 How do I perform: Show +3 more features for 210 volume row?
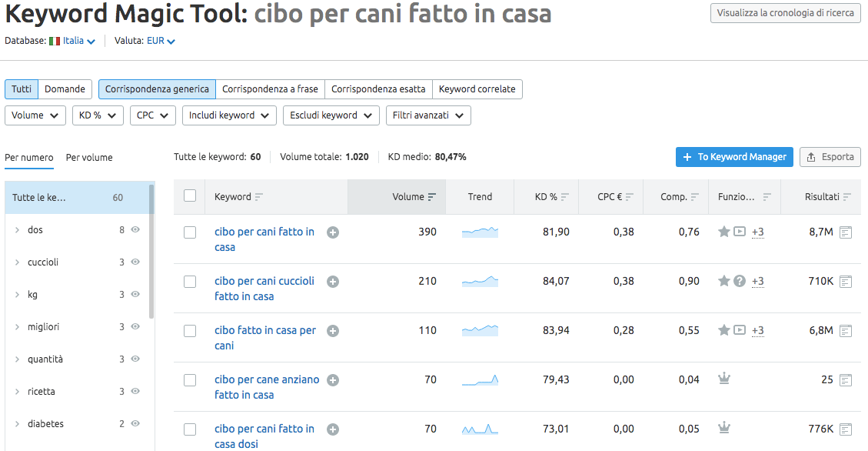[758, 282]
